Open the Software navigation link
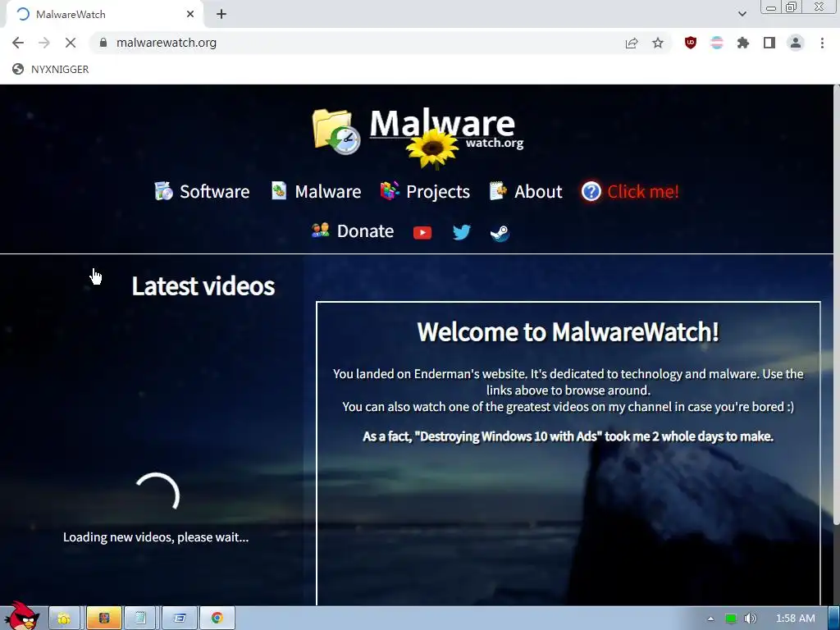This screenshot has width=840, height=630. click(x=203, y=191)
